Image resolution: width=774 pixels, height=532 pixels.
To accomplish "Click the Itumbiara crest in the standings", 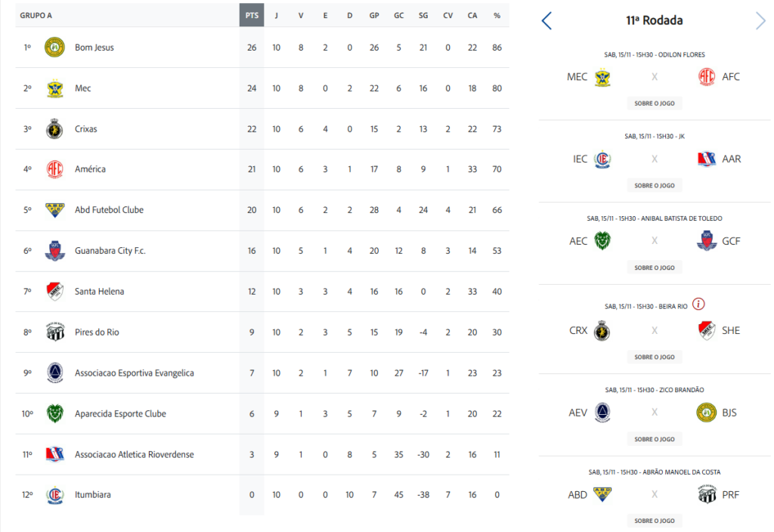I will (54, 495).
